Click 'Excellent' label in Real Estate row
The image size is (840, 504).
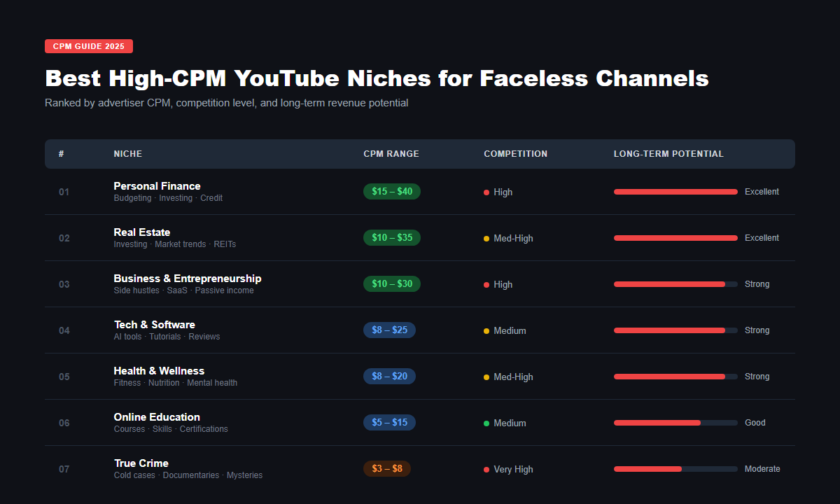(762, 238)
